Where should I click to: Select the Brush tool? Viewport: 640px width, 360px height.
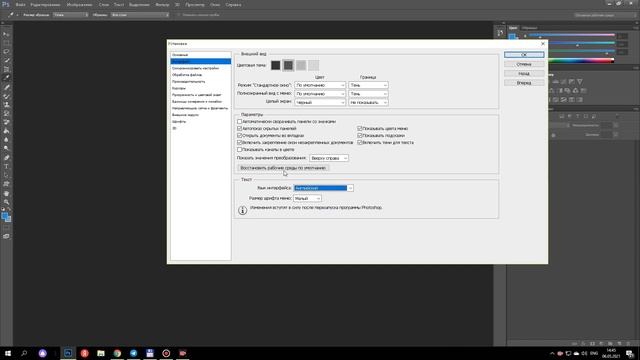[6, 96]
